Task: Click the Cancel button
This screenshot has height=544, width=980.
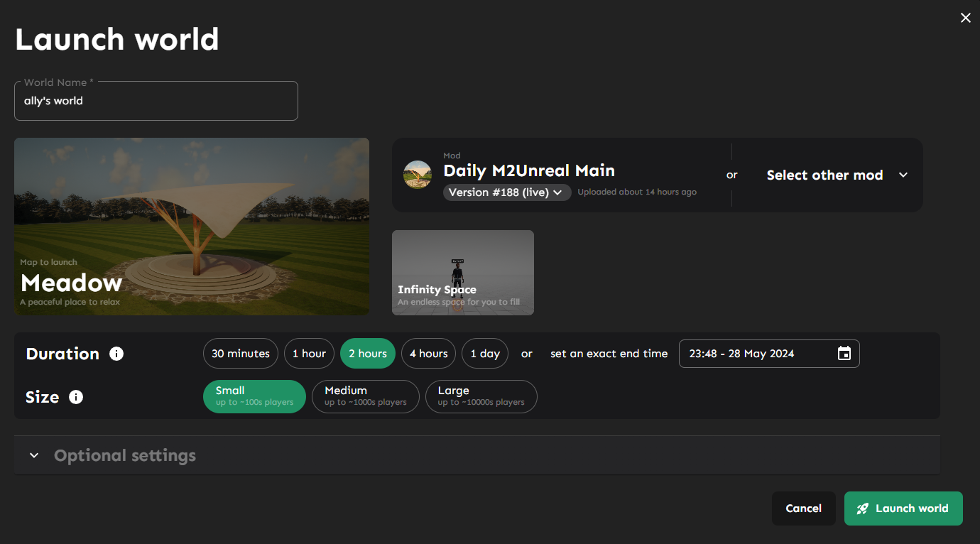Action: point(803,508)
